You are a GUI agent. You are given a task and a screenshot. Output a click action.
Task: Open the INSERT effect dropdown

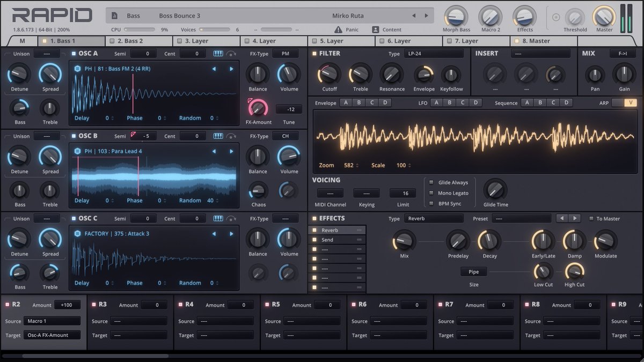pos(540,54)
